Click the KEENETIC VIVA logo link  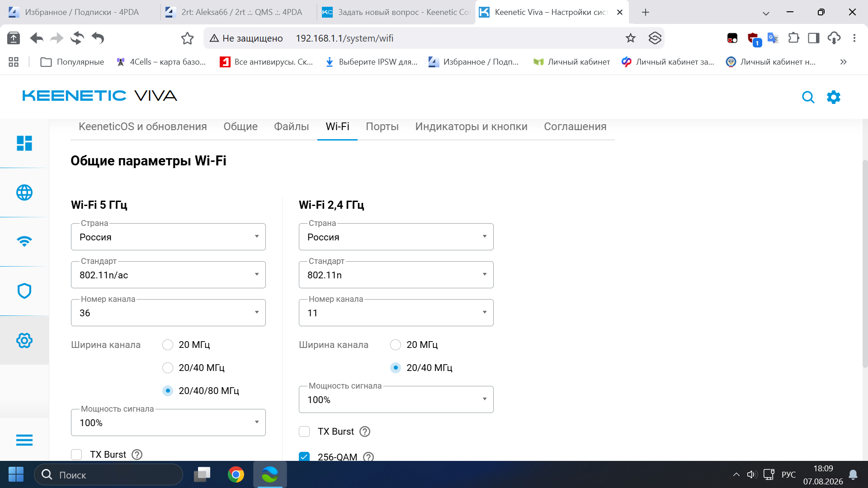(x=99, y=96)
